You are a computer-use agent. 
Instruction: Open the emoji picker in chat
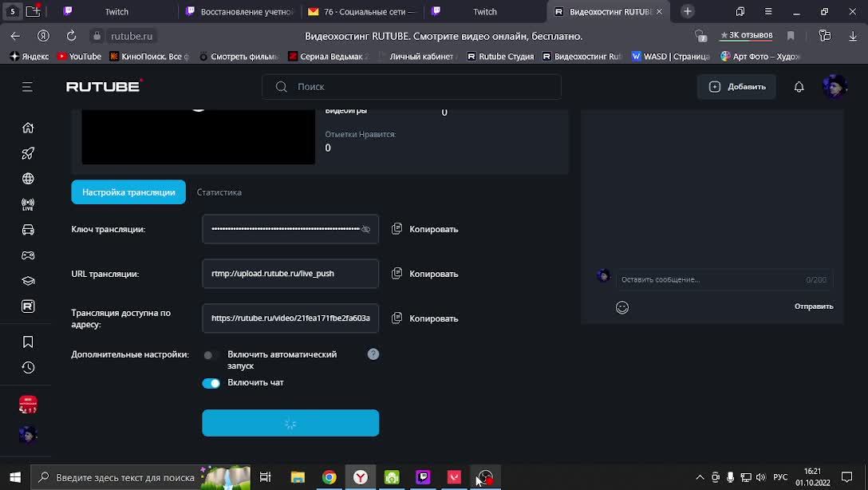tap(622, 307)
